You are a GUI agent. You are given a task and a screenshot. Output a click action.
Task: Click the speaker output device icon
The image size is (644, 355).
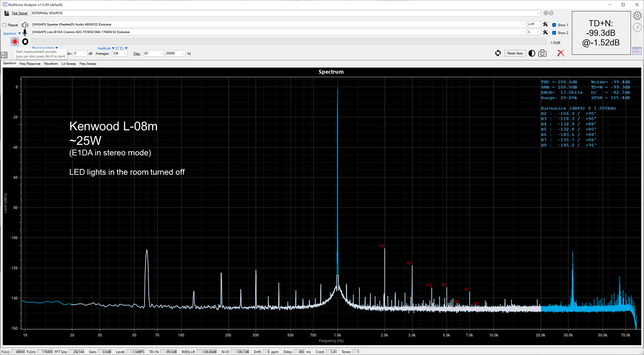25,25
